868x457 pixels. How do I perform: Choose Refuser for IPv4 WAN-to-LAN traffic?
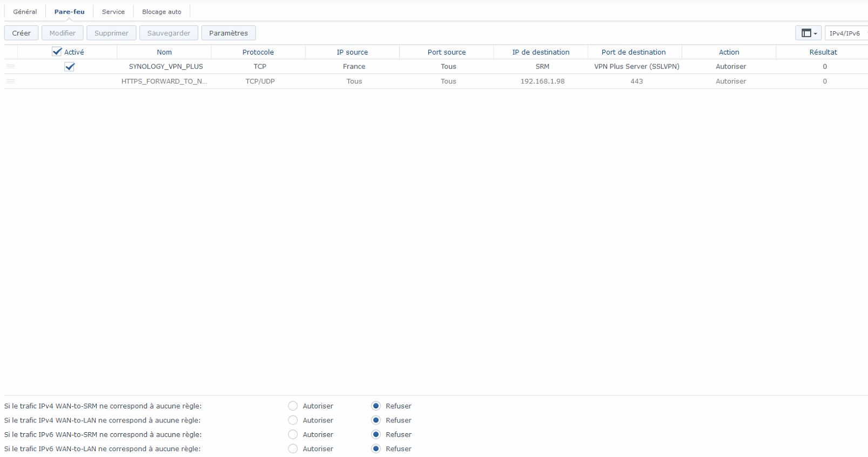(x=376, y=420)
